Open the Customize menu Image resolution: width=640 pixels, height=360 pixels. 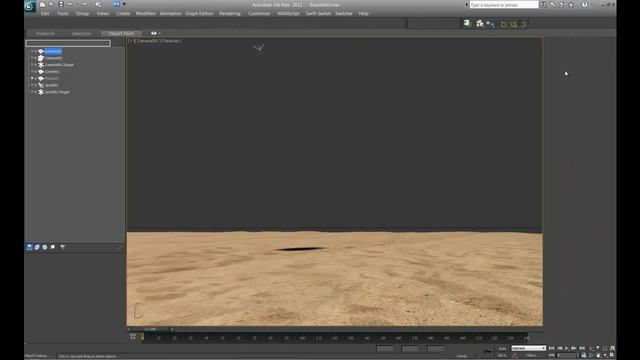[259, 13]
